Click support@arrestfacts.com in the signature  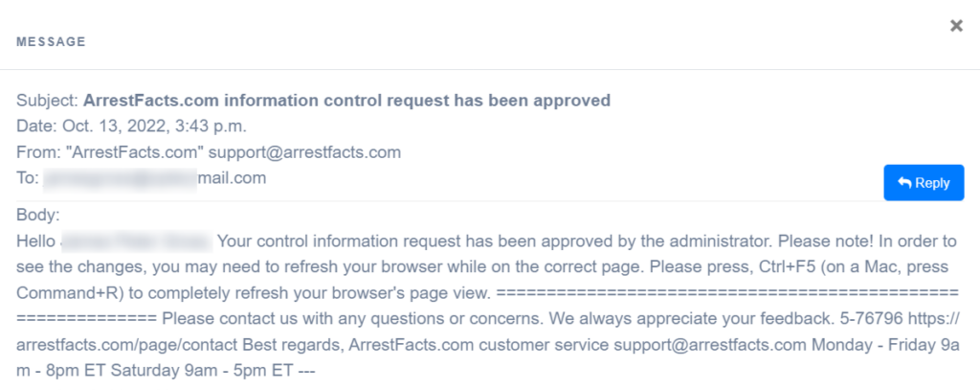tap(711, 345)
